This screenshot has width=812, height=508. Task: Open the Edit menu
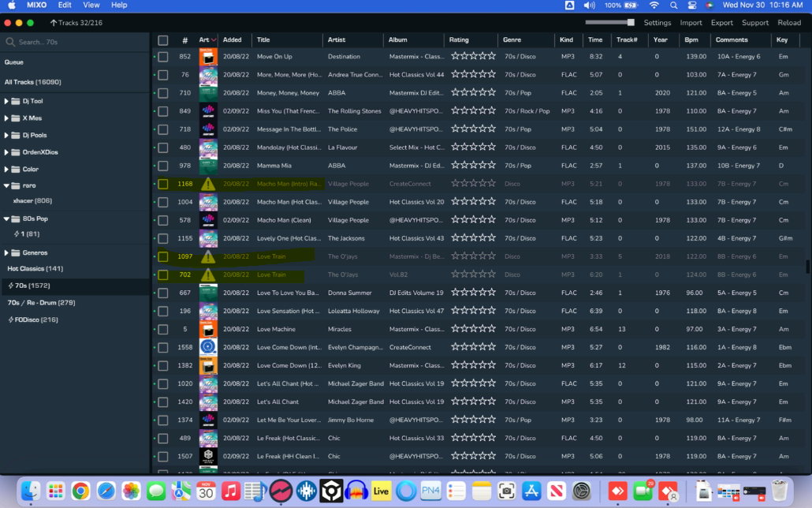coord(65,5)
